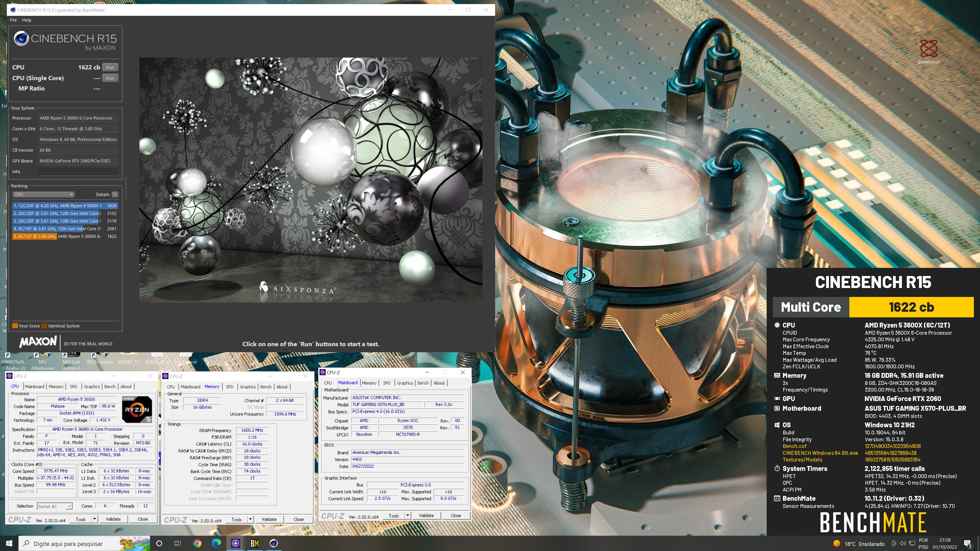Select ranking row '8C/16T @ 3.61 GHz' scoring 2561
The height and width of the screenshot is (551, 980).
[x=65, y=229]
